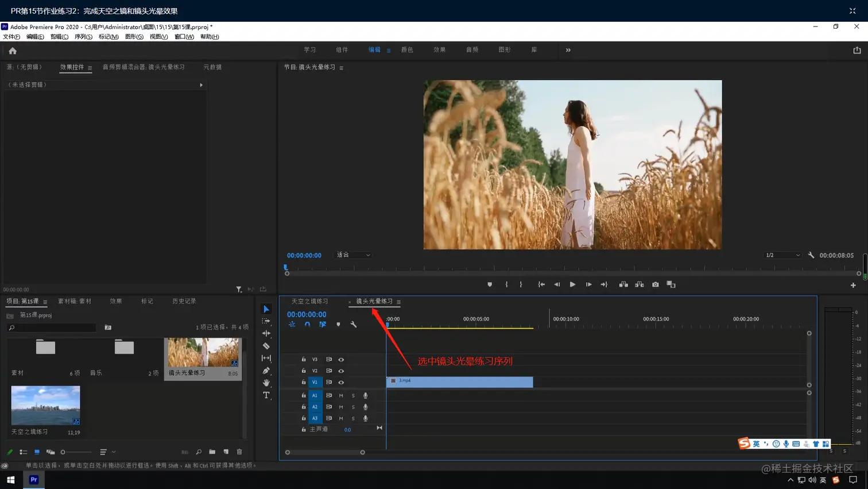Select the 3.mp4 clip on the timeline
Screen dimensions: 868x489
pos(459,382)
